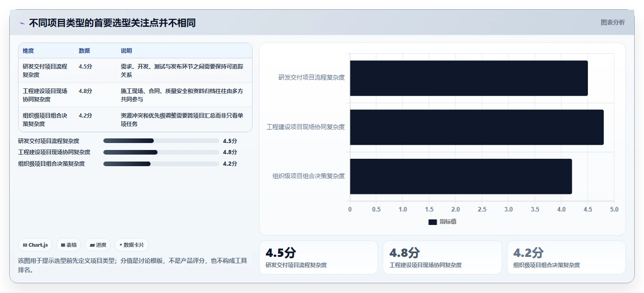Viewport: 644px width, 293px height.
Task: Open the 4.2分 data card
Action: (566, 257)
